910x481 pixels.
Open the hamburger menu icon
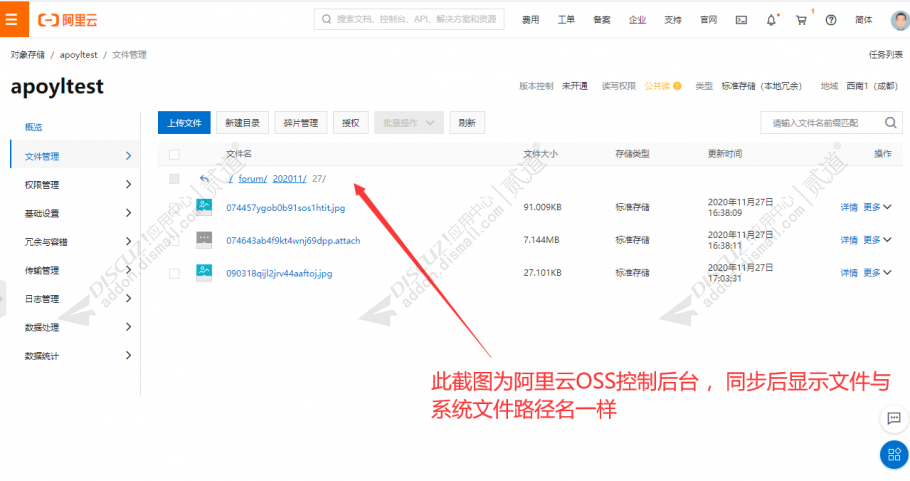tap(12, 19)
